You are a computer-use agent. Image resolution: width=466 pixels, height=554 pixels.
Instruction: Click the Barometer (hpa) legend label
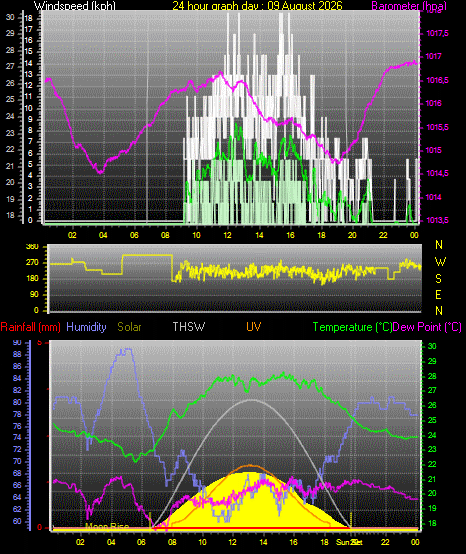coord(409,5)
